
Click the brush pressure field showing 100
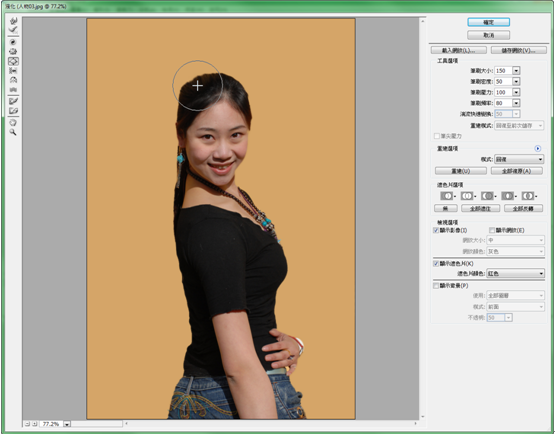click(503, 92)
